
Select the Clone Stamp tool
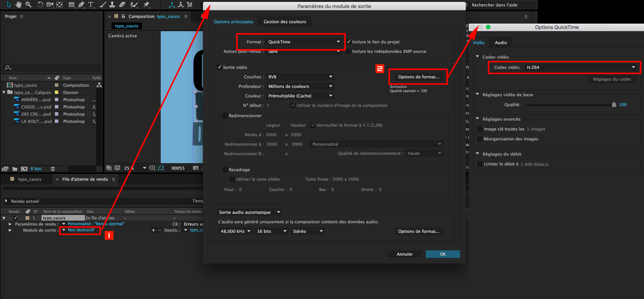pyautogui.click(x=112, y=5)
